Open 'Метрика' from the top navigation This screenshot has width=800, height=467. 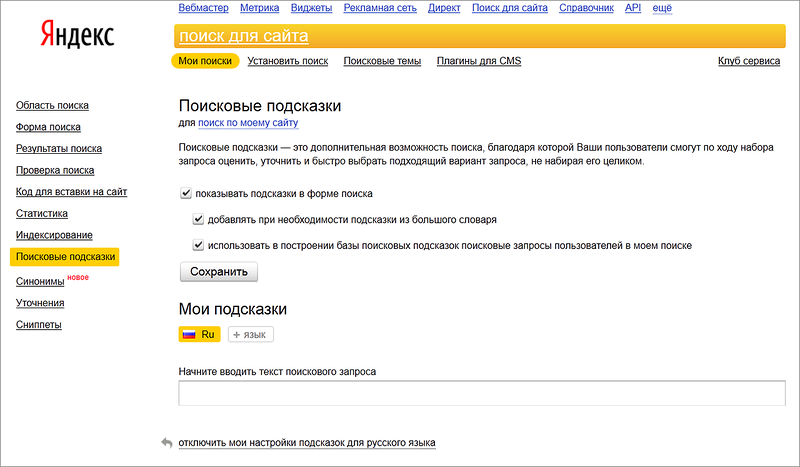pos(260,8)
